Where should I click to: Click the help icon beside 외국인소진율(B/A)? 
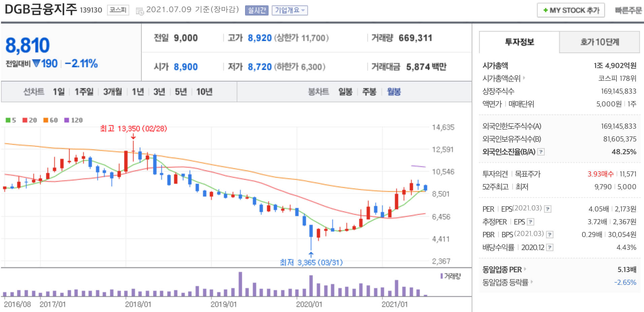click(x=541, y=152)
